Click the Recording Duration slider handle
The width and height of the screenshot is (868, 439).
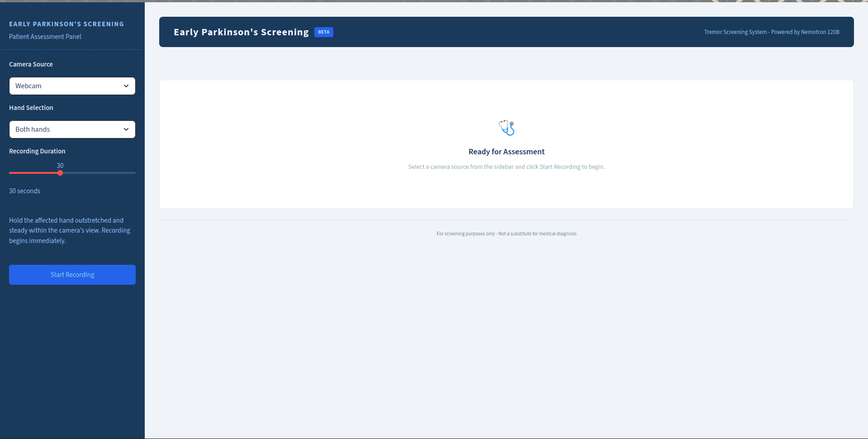(60, 173)
